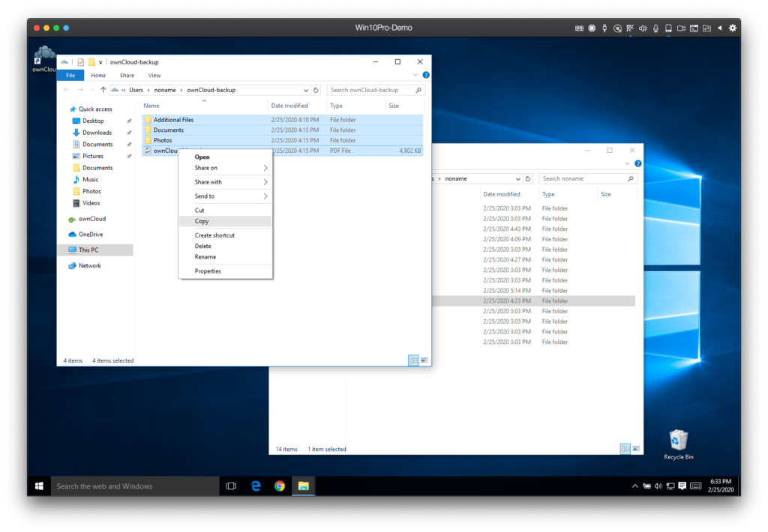The height and width of the screenshot is (532, 768).
Task: Click the USB devices icon in Parallels toolbar
Action: tap(604, 28)
